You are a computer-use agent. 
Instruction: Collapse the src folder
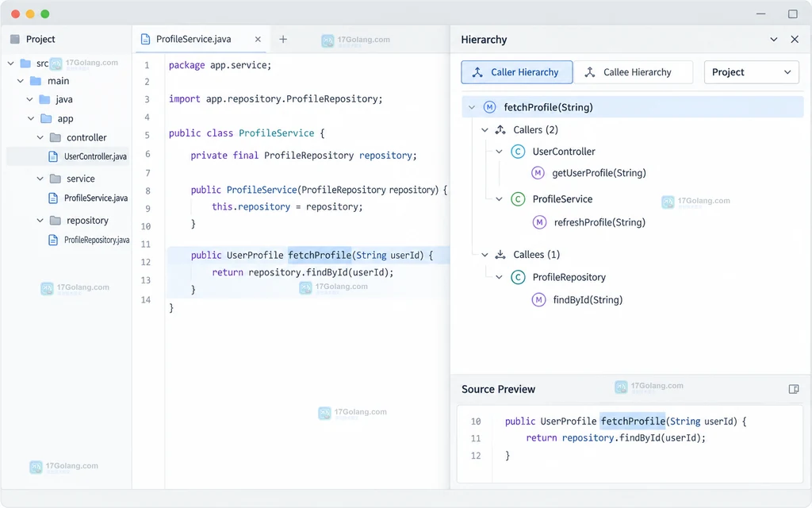click(x=11, y=63)
